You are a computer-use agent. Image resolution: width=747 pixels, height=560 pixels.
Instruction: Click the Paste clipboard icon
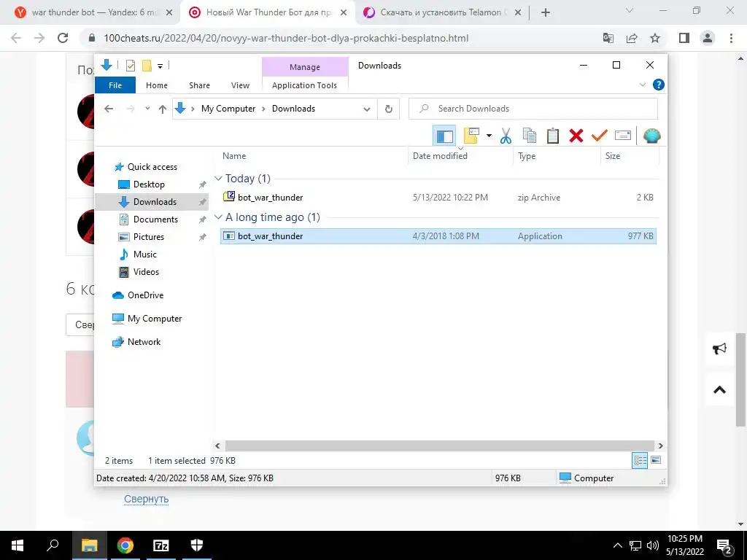click(x=553, y=136)
